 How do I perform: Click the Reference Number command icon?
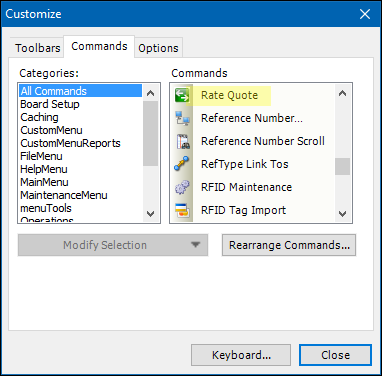182,118
